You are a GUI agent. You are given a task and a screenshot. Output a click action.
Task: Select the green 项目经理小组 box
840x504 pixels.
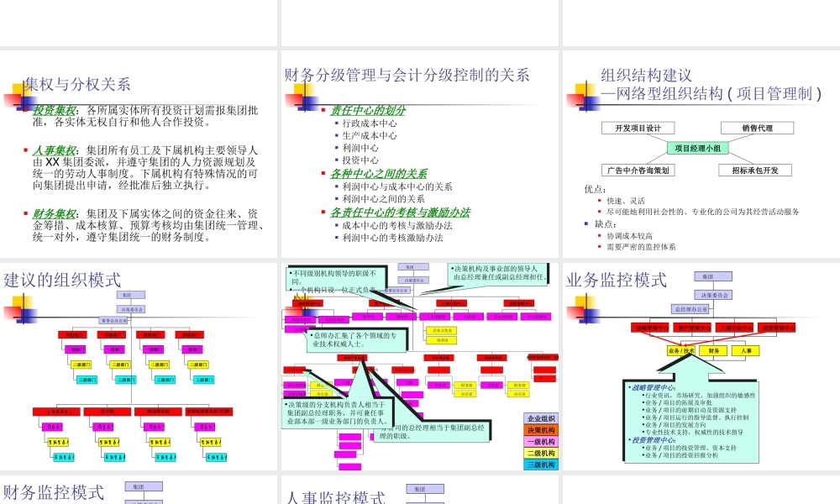(x=700, y=146)
